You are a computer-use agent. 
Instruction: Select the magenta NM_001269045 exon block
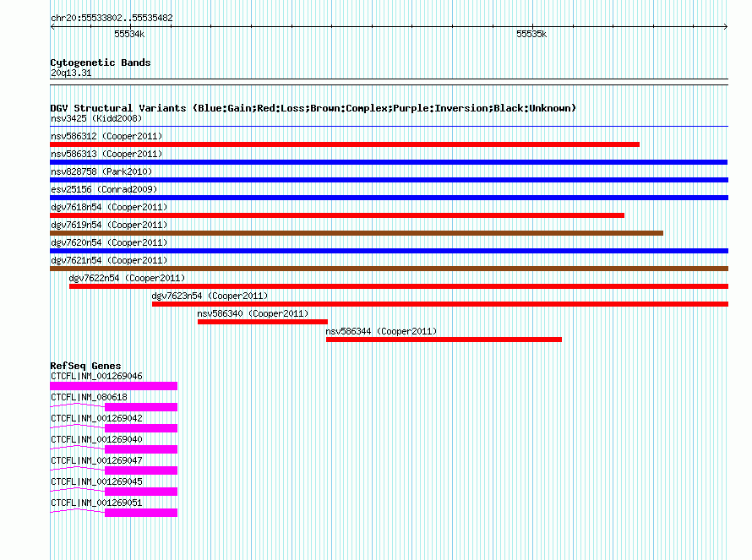pos(141,492)
